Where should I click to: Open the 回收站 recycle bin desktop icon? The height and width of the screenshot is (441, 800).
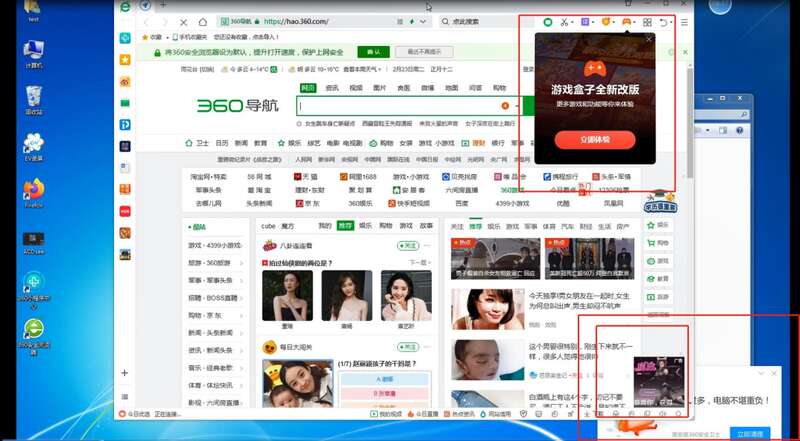pyautogui.click(x=34, y=100)
